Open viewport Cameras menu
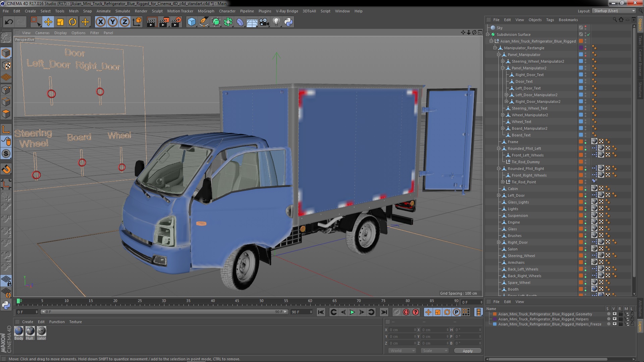Screen dimensions: 644x362 [42, 33]
